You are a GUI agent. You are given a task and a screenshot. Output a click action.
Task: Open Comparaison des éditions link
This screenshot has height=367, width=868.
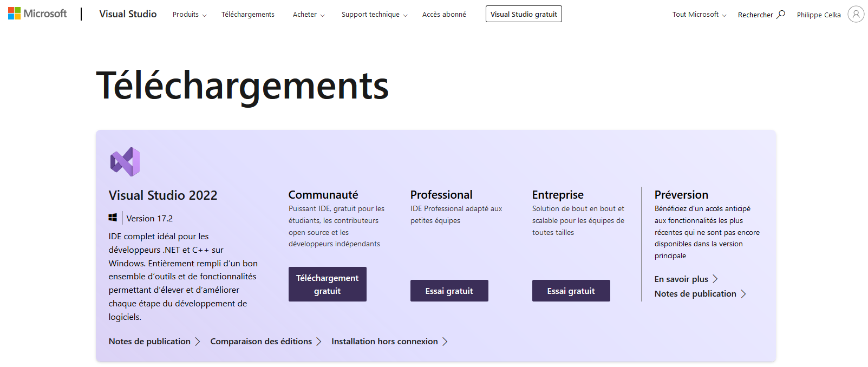[x=266, y=341]
